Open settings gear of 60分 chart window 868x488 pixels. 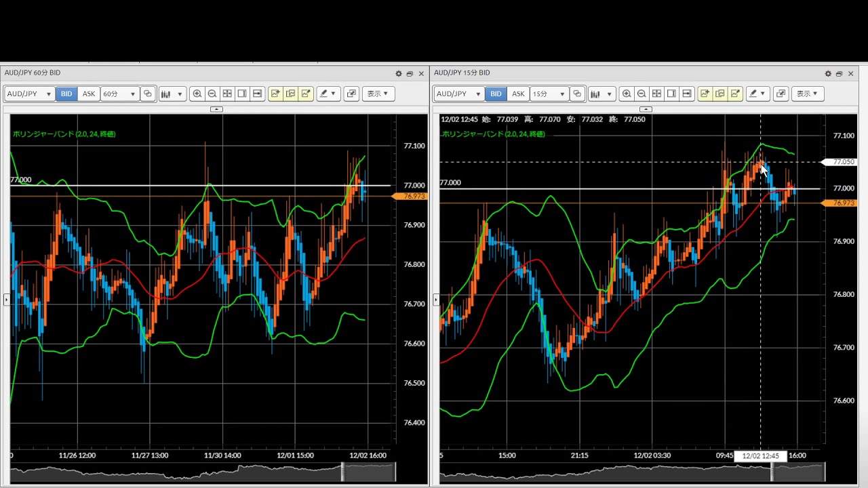point(399,73)
